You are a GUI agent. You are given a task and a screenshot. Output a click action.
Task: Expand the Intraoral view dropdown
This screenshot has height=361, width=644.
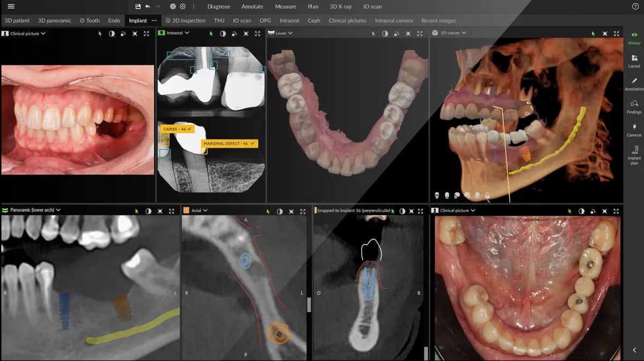click(188, 33)
